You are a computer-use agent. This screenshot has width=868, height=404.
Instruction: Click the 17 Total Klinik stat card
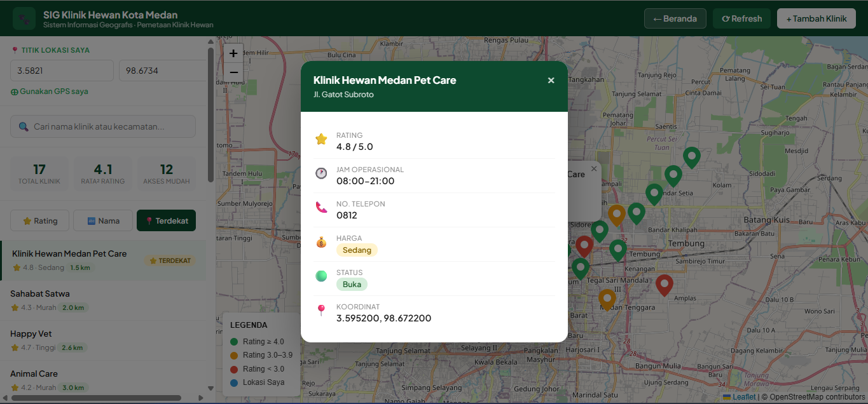click(39, 174)
